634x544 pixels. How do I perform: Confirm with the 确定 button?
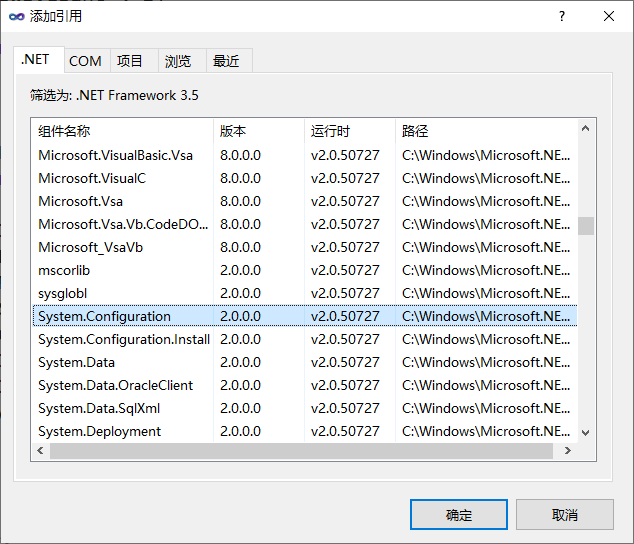tap(459, 514)
